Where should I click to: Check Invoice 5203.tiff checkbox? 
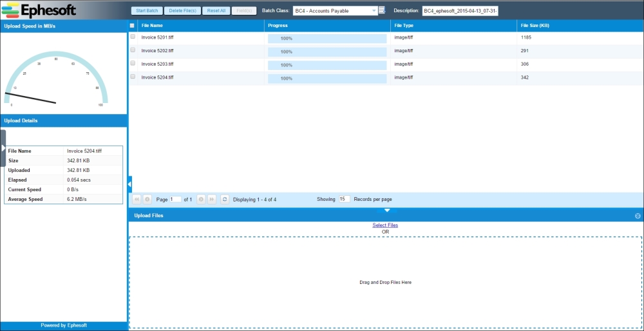tap(133, 63)
